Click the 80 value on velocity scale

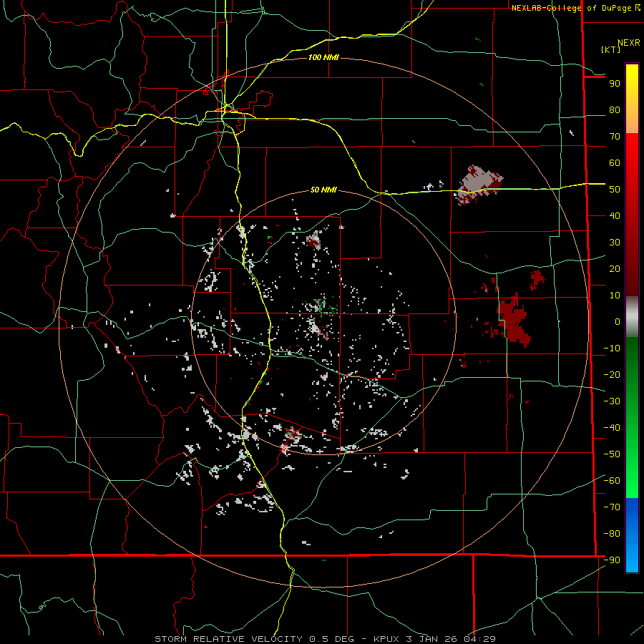pyautogui.click(x=615, y=110)
